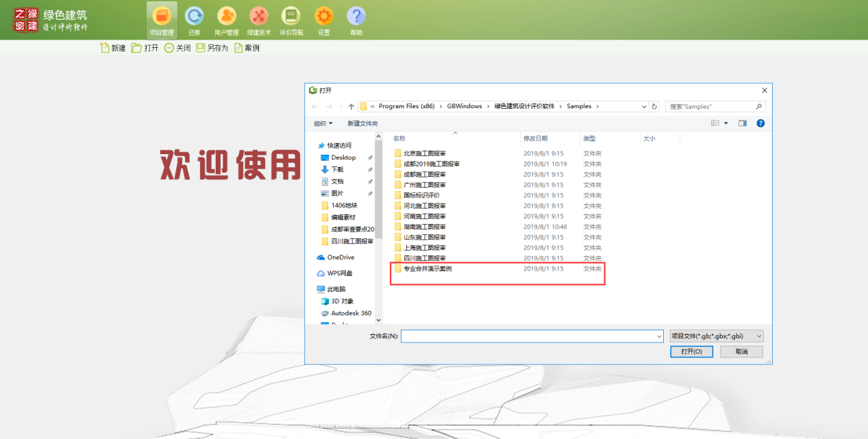868x439 pixels.
Task: Open Samples from the breadcrumb path
Action: pyautogui.click(x=579, y=106)
